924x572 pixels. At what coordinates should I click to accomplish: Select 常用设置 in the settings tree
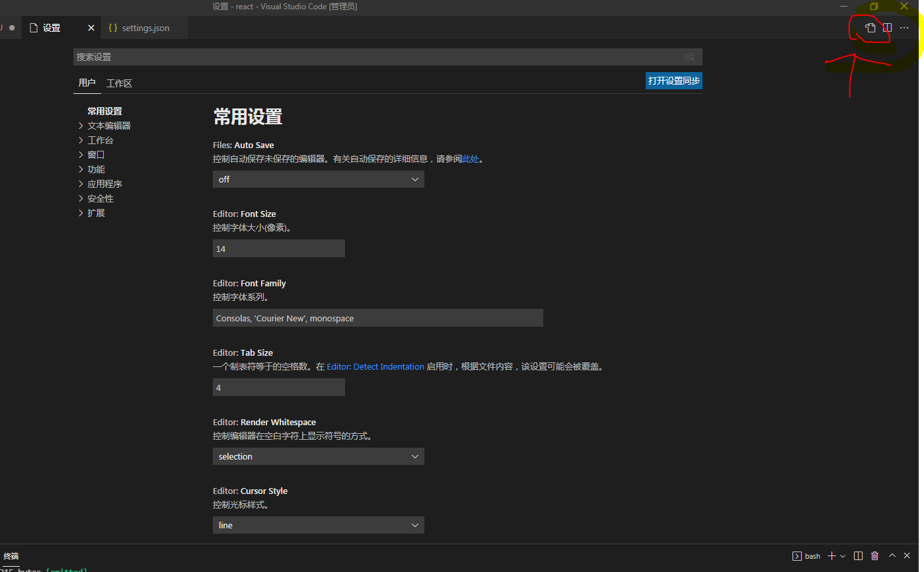pyautogui.click(x=104, y=111)
